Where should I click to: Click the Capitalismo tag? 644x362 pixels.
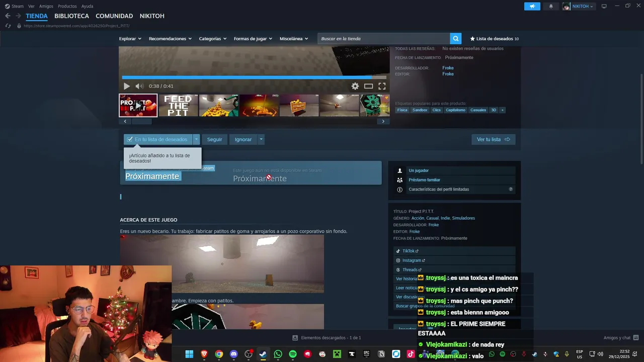point(455,110)
